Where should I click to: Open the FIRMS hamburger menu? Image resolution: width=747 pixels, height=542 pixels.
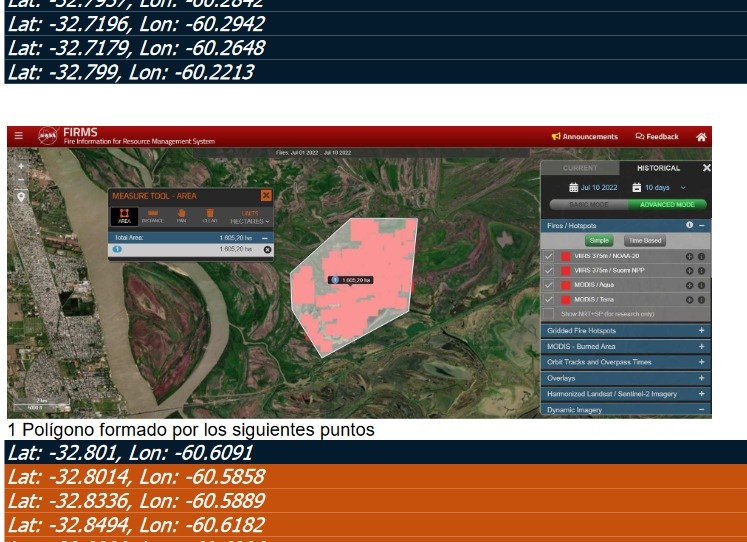[x=18, y=136]
